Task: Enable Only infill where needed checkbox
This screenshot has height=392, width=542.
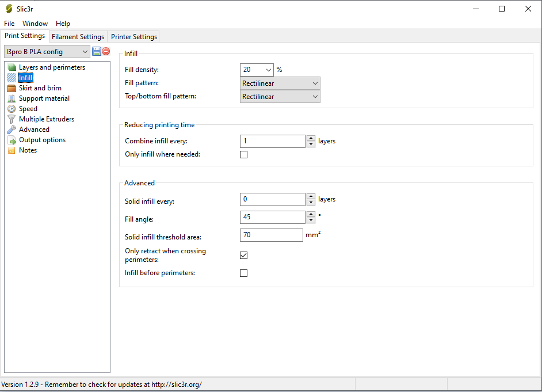Action: tap(243, 155)
